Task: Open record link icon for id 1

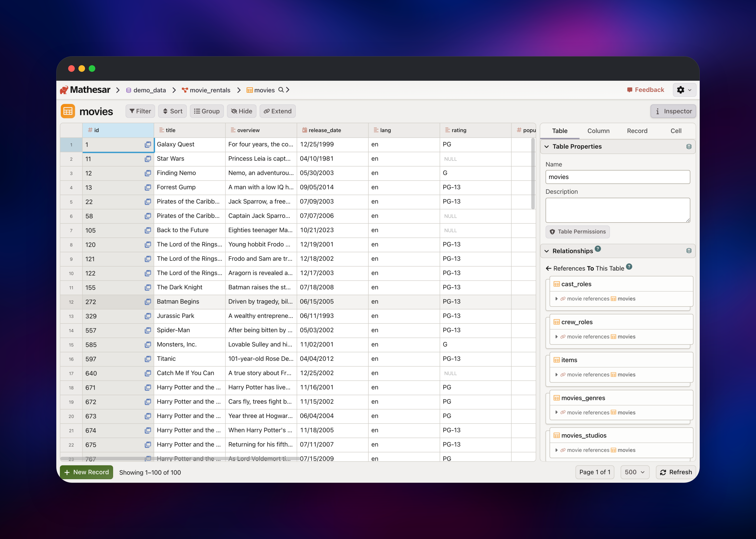Action: click(148, 145)
